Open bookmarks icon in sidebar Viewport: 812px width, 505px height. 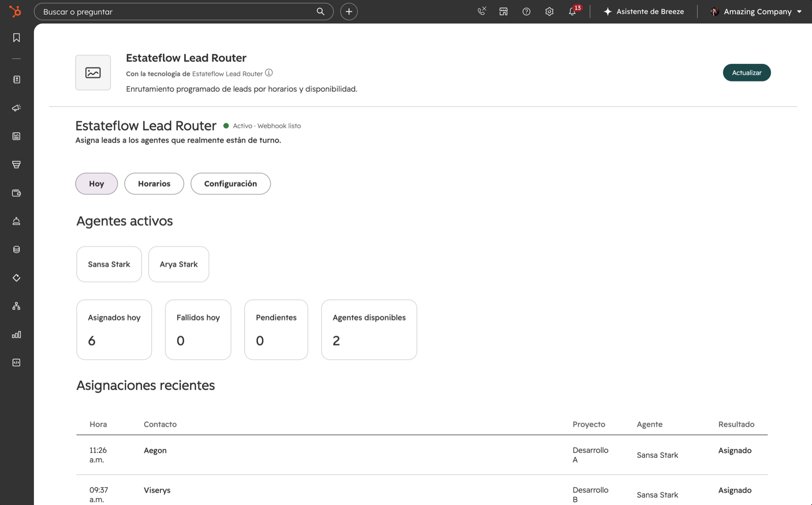[16, 38]
